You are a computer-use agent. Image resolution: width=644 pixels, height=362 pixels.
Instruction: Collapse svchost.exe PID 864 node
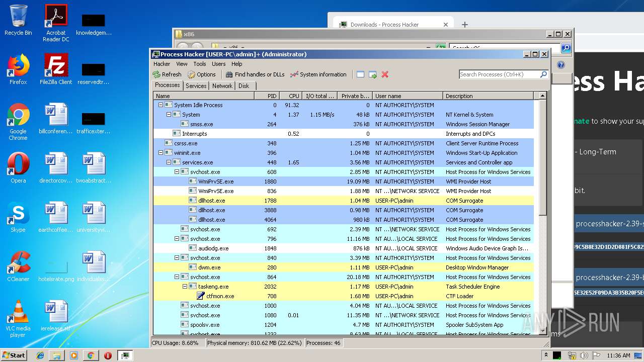[177, 277]
